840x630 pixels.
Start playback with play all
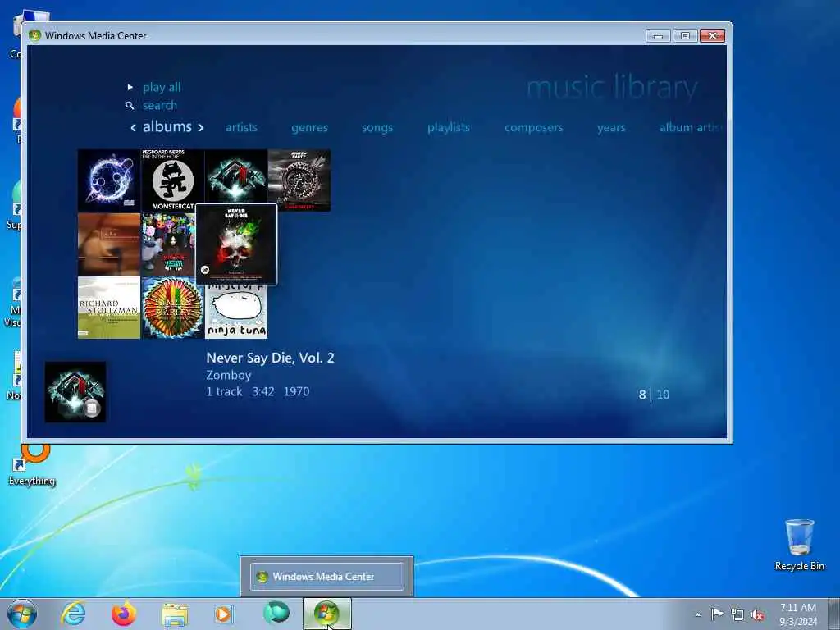click(x=162, y=87)
